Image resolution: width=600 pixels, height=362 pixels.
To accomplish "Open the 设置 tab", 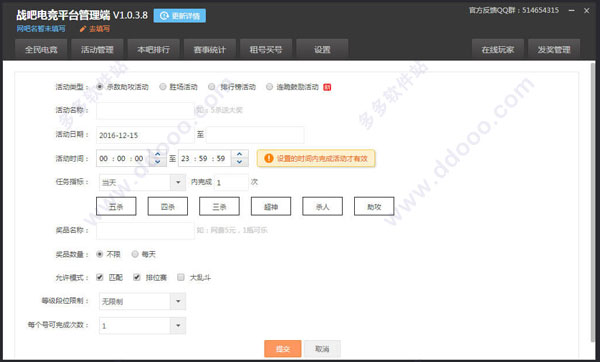I will coord(322,49).
